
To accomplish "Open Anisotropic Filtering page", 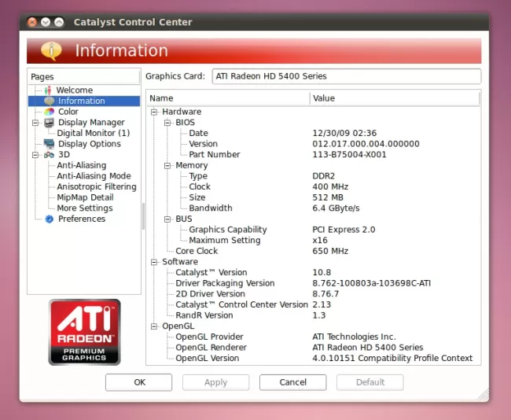I will click(x=97, y=187).
